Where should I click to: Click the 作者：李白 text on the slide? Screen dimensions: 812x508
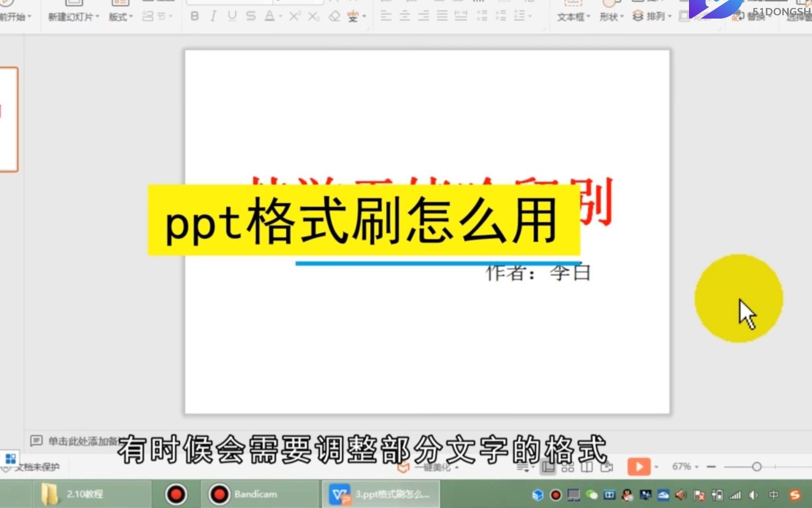[539, 273]
